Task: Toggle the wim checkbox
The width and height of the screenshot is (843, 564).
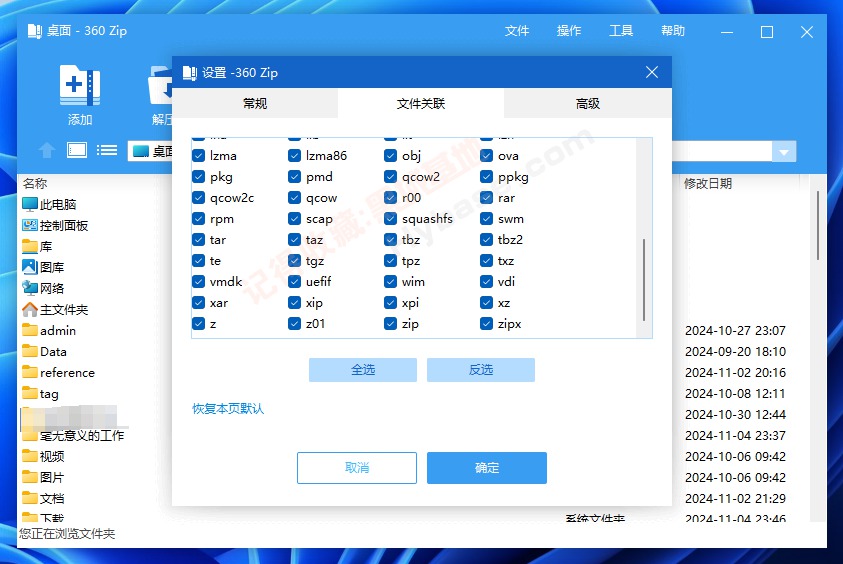Action: (391, 282)
